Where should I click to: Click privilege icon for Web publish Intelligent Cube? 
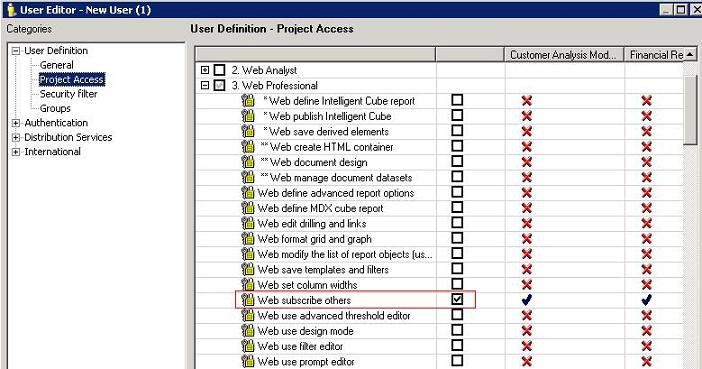[x=248, y=116]
